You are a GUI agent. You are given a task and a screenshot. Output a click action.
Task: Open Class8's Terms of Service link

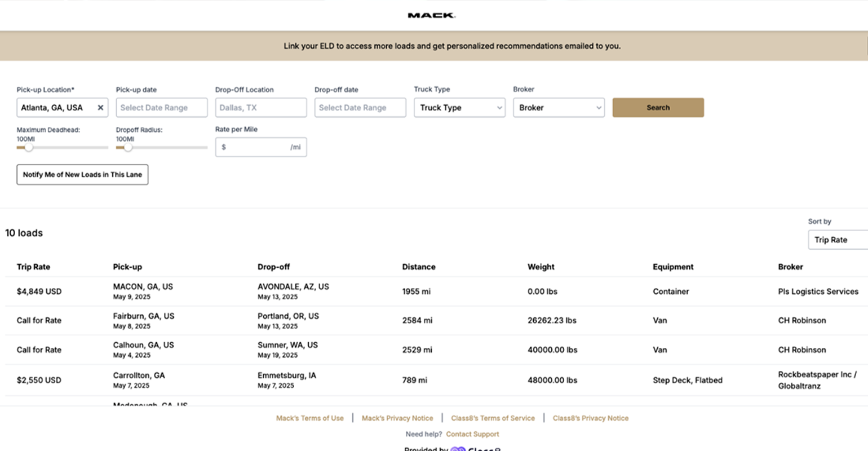(493, 418)
